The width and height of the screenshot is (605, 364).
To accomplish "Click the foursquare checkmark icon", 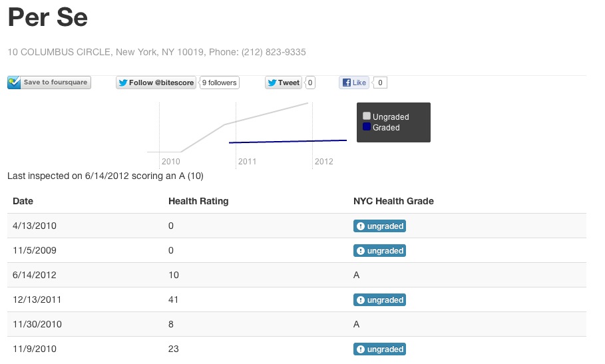I will [14, 83].
